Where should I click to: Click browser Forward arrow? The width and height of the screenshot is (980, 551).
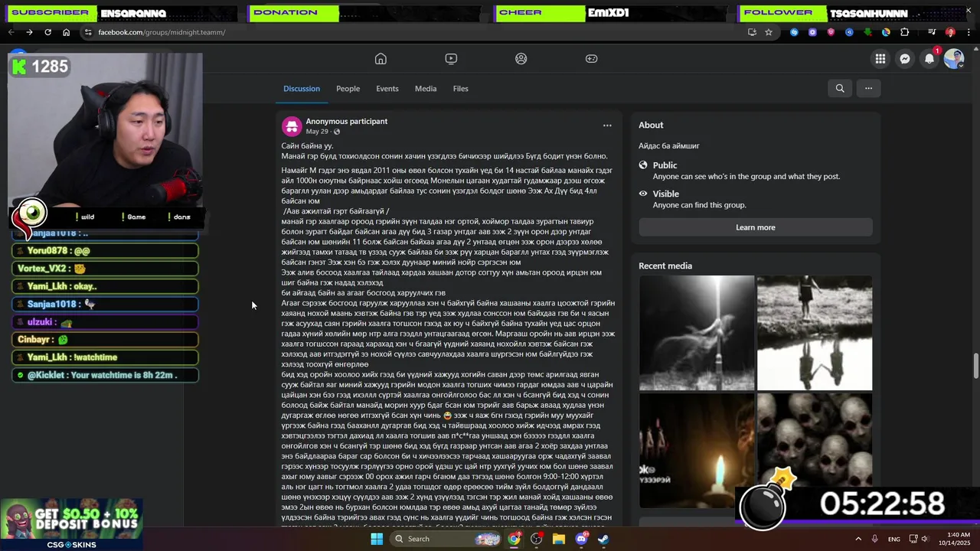click(x=29, y=32)
